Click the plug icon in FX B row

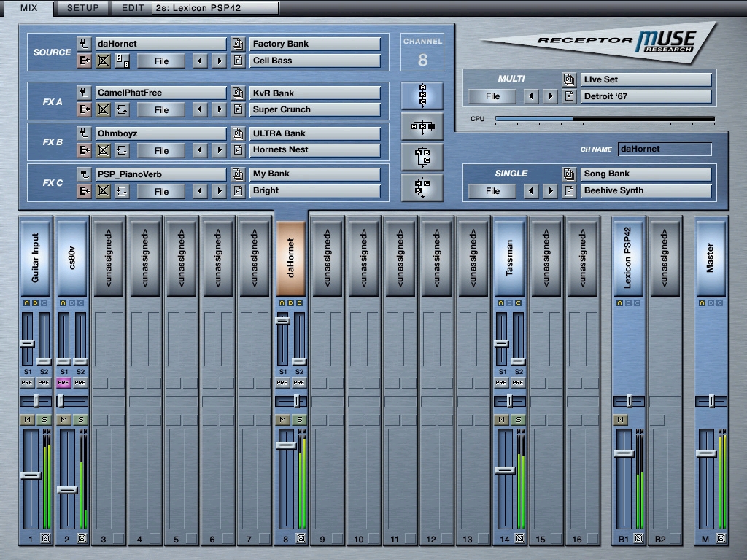click(85, 133)
